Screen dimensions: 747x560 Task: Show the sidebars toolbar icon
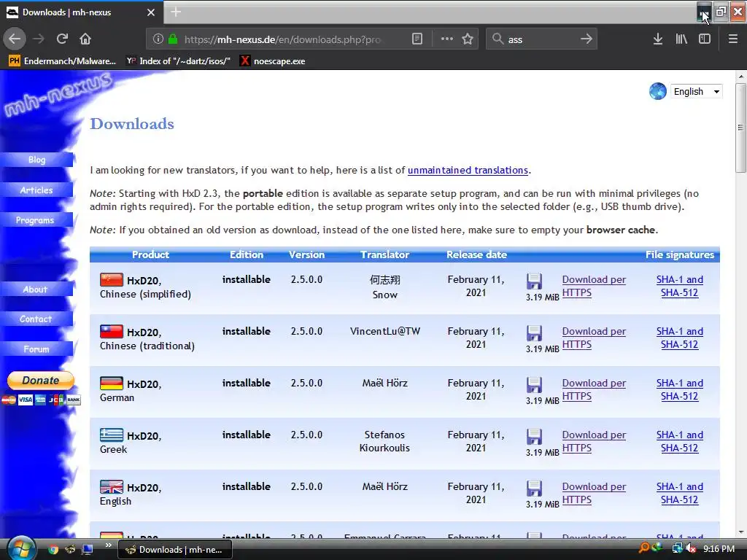(705, 39)
